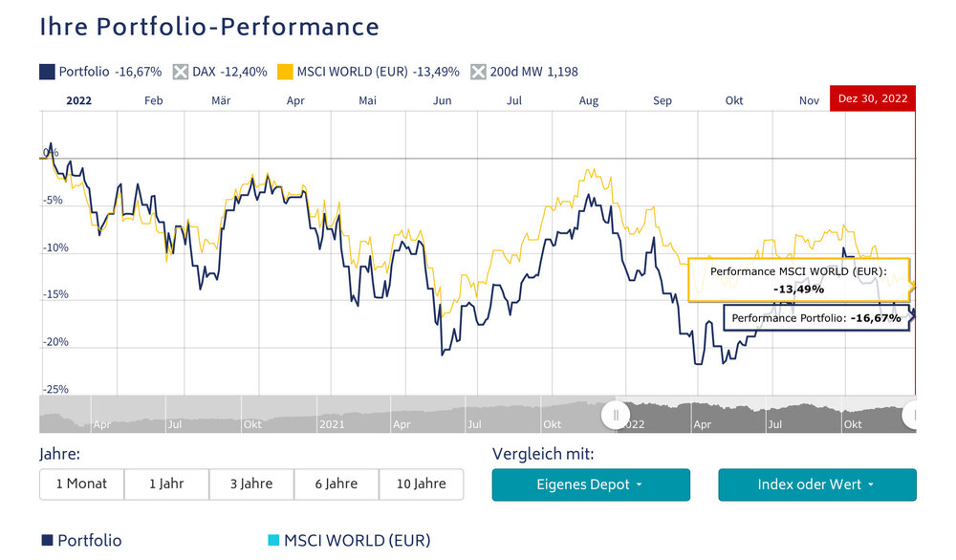Click the Performance MSCI WORLD tooltip
This screenshot has width=956, height=560.
pos(799,280)
